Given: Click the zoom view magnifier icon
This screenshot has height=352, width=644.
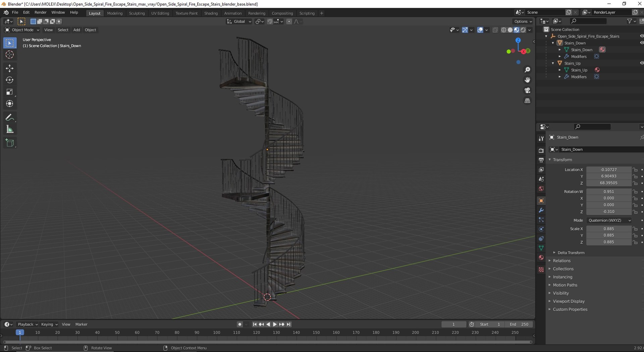Looking at the screenshot, I should (527, 70).
